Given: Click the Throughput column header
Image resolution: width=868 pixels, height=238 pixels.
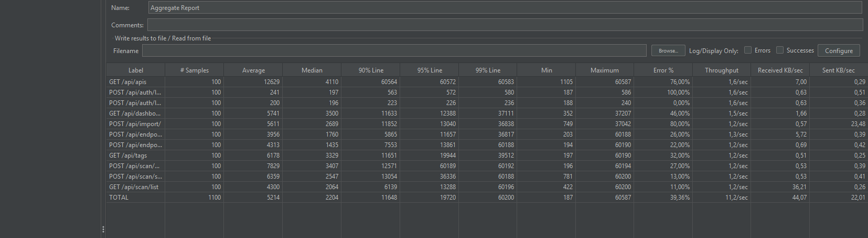Looking at the screenshot, I should [x=721, y=70].
